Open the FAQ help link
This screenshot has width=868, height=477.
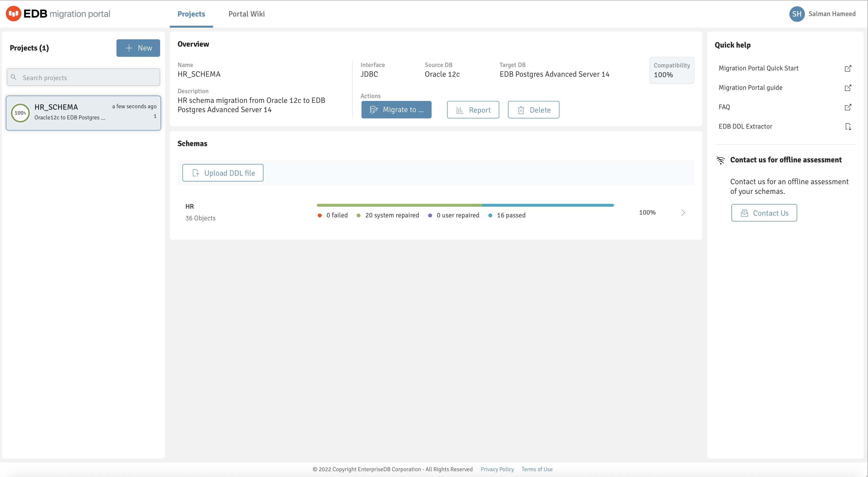tap(724, 107)
